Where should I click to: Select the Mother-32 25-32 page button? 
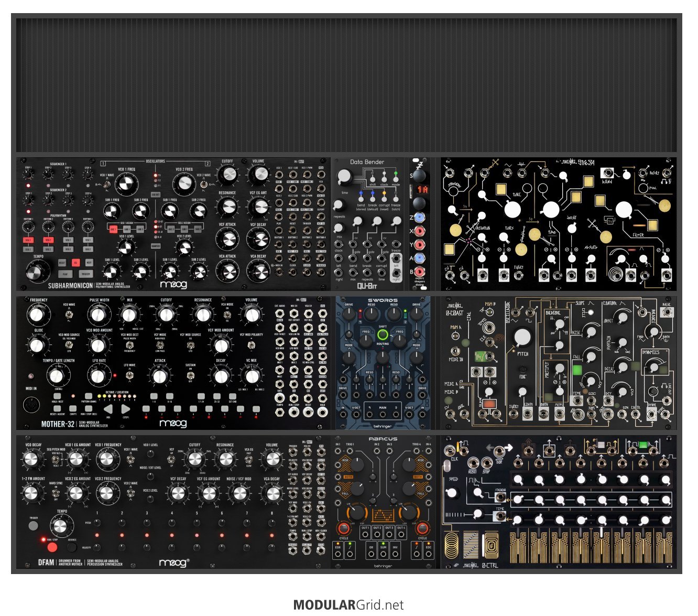[216, 396]
